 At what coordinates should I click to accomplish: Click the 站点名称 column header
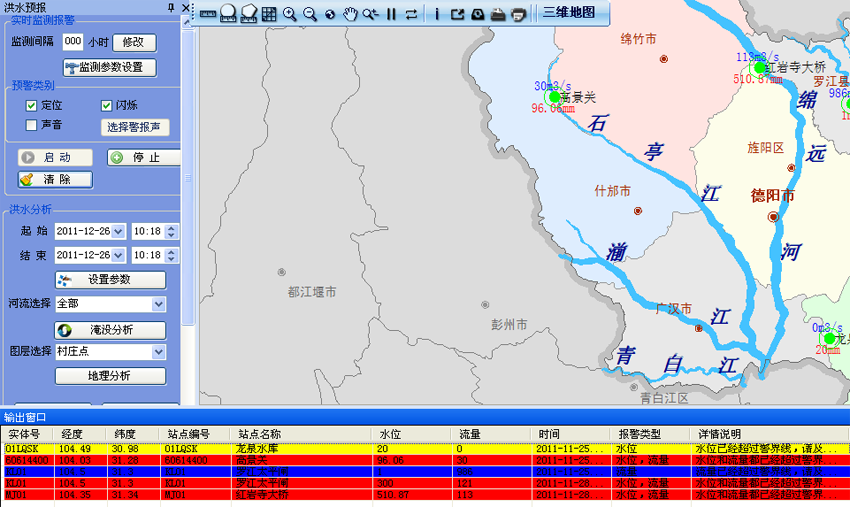pos(258,435)
